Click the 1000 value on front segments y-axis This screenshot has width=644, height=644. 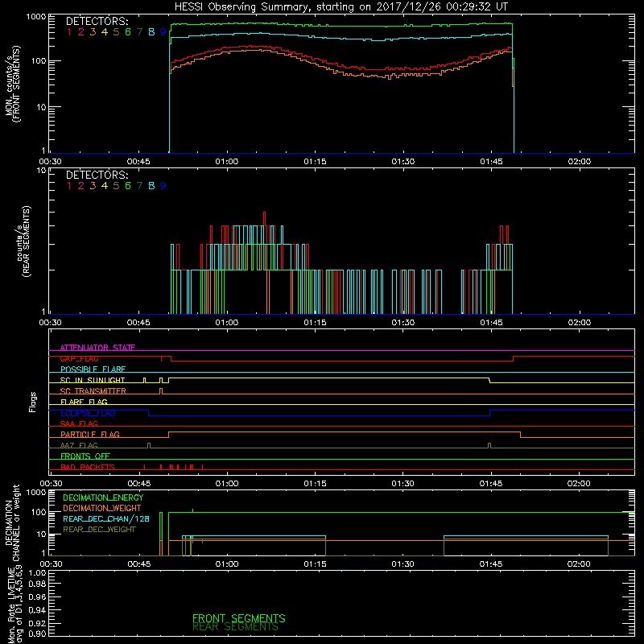[x=36, y=17]
